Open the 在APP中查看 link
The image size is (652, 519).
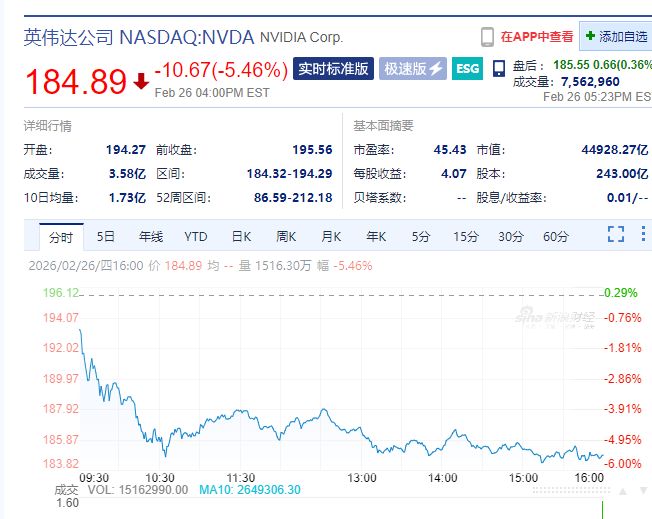coord(537,37)
